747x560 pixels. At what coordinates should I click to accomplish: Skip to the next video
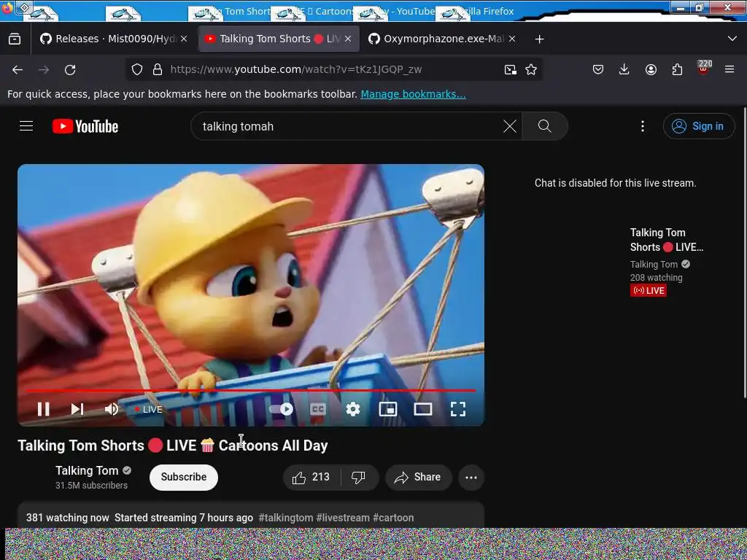[77, 409]
